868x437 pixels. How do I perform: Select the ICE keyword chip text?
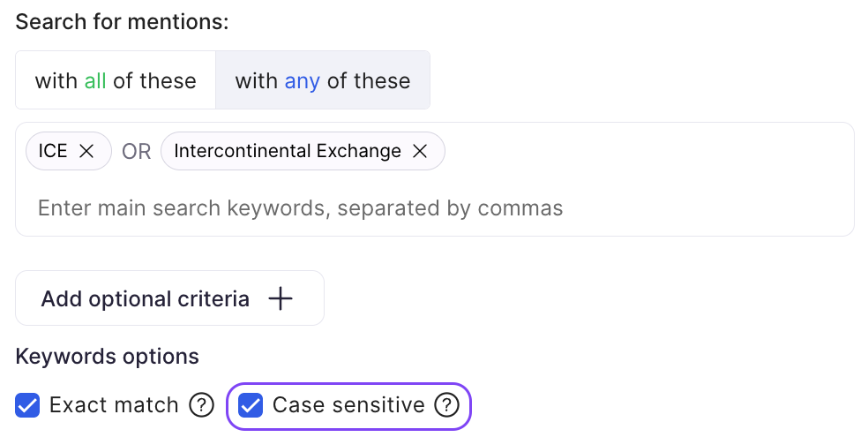[53, 151]
